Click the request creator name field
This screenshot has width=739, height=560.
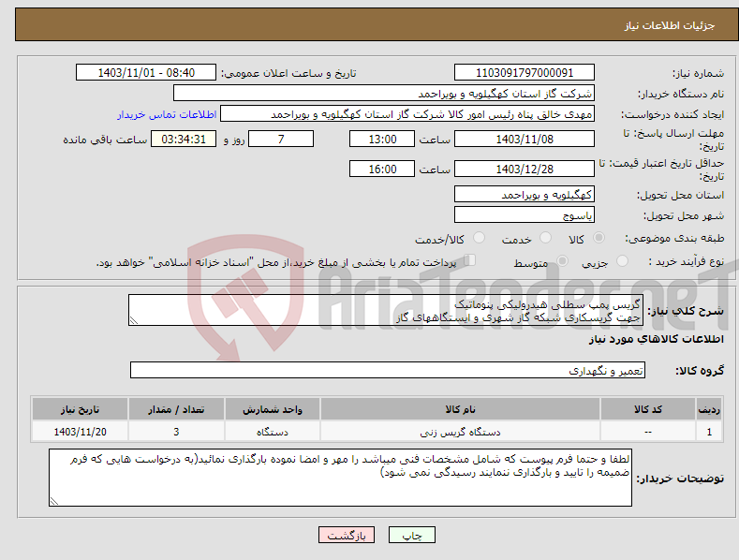[407, 113]
